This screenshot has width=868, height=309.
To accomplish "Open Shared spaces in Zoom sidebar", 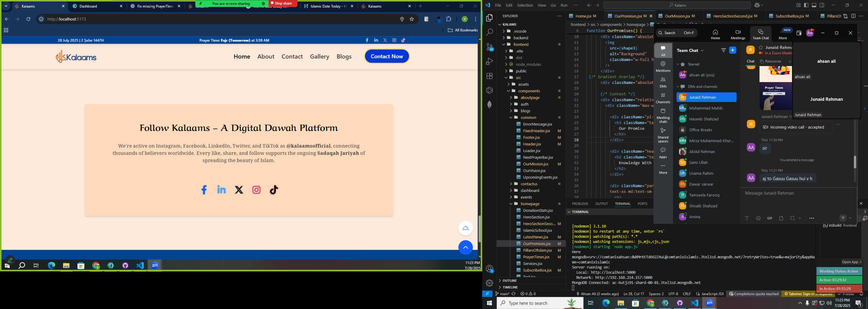I will click(x=663, y=135).
